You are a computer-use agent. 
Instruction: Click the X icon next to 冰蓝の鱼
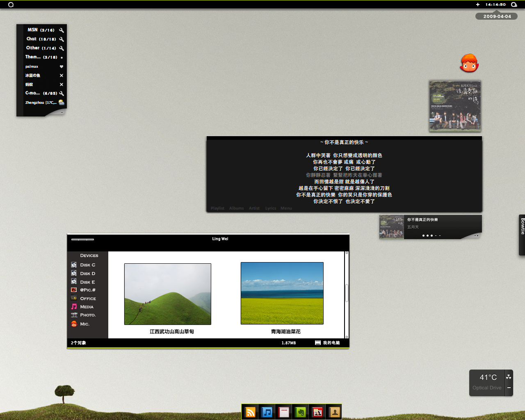(62, 75)
